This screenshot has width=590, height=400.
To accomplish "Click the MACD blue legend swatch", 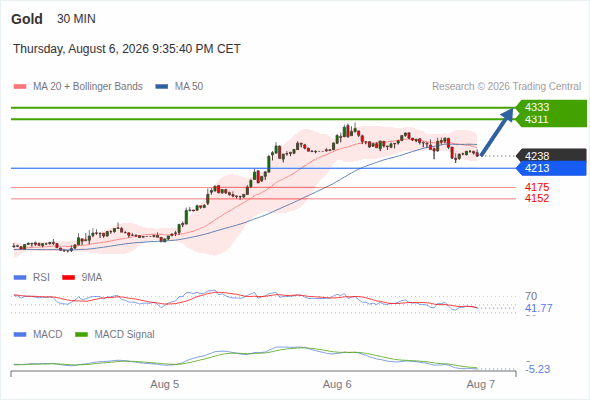I will [x=20, y=335].
